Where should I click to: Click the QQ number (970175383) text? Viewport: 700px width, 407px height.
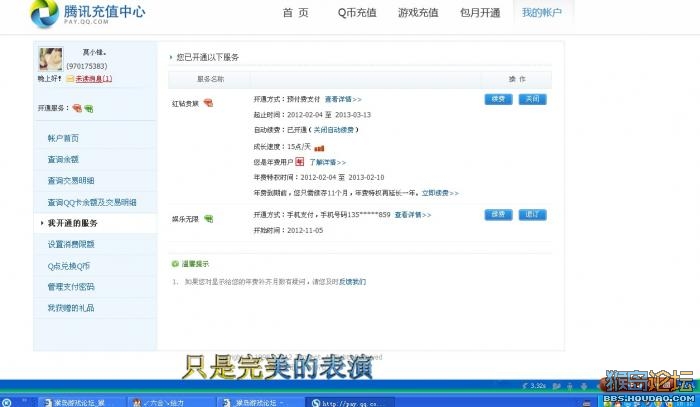[x=87, y=66]
